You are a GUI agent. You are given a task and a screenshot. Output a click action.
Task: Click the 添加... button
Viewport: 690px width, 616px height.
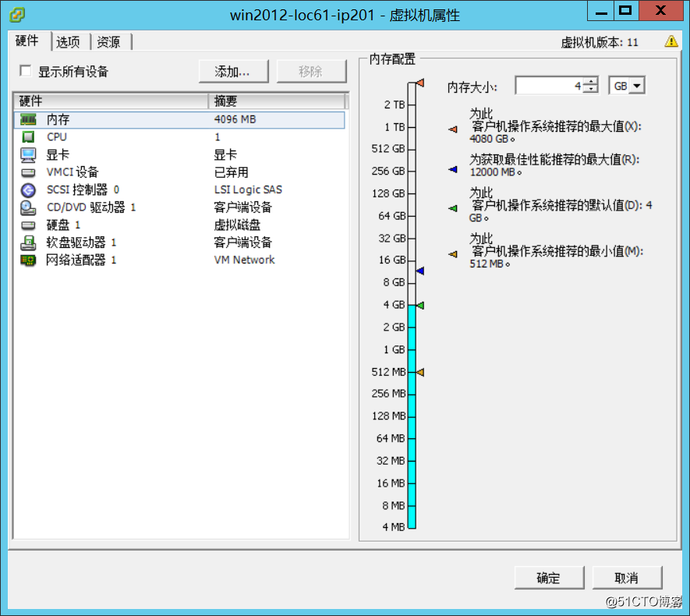pos(233,71)
